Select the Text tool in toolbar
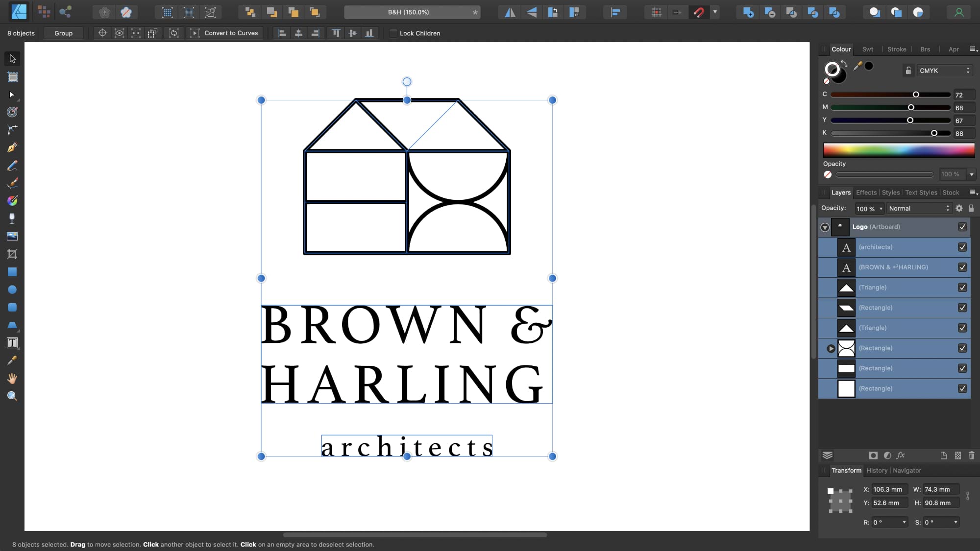 (x=12, y=344)
